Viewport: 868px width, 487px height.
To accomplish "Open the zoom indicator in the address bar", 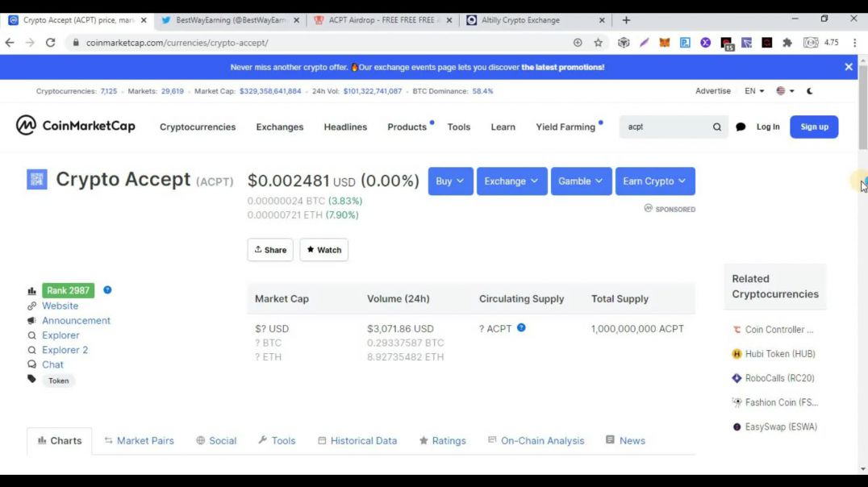I will pos(578,43).
